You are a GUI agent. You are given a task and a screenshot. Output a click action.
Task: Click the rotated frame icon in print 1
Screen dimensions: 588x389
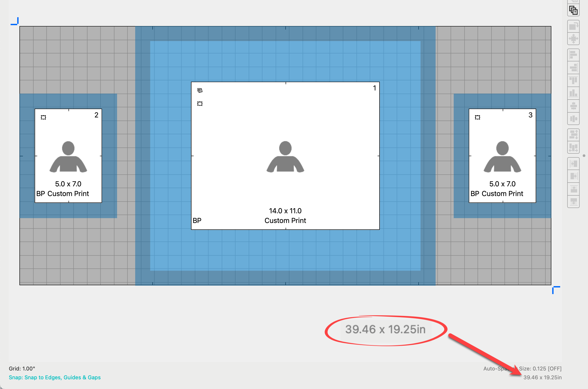(x=200, y=90)
